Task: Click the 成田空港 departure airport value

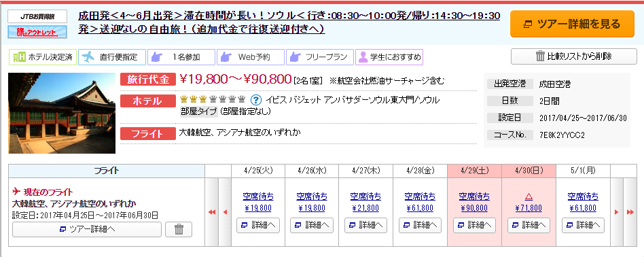Action: (555, 84)
